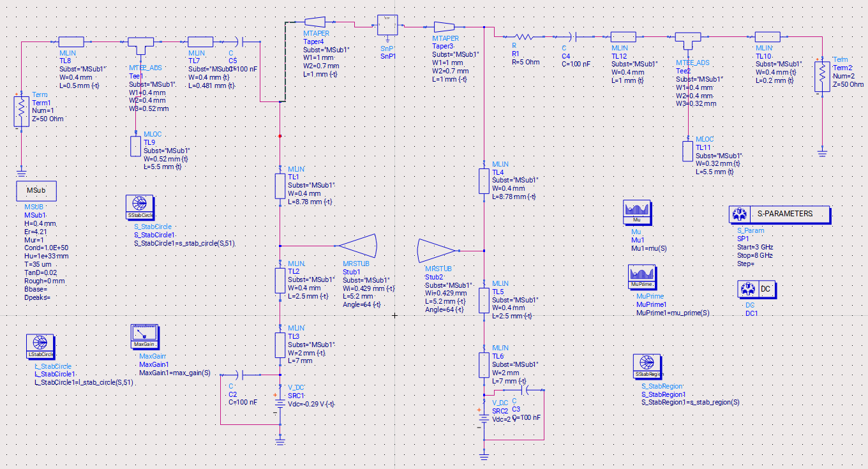Select the S-PARAMETERS simulation controller
868x469 pixels.
point(779,214)
